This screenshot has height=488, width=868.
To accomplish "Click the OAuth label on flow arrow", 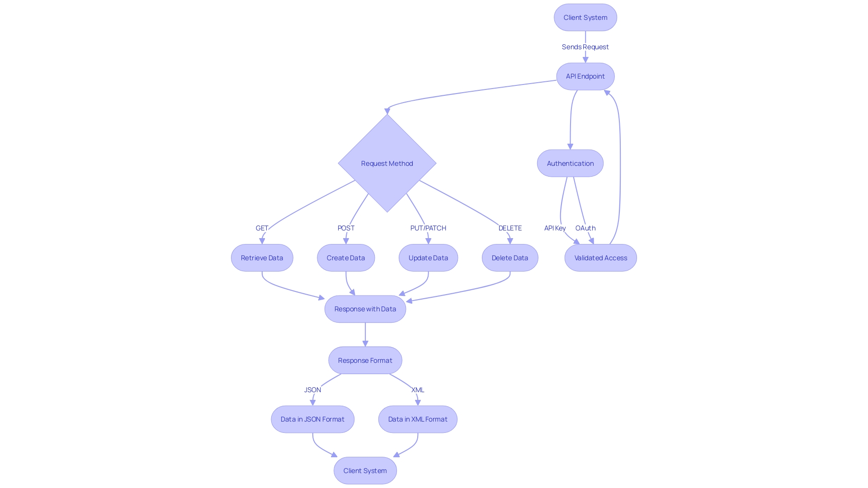I will [x=585, y=228].
